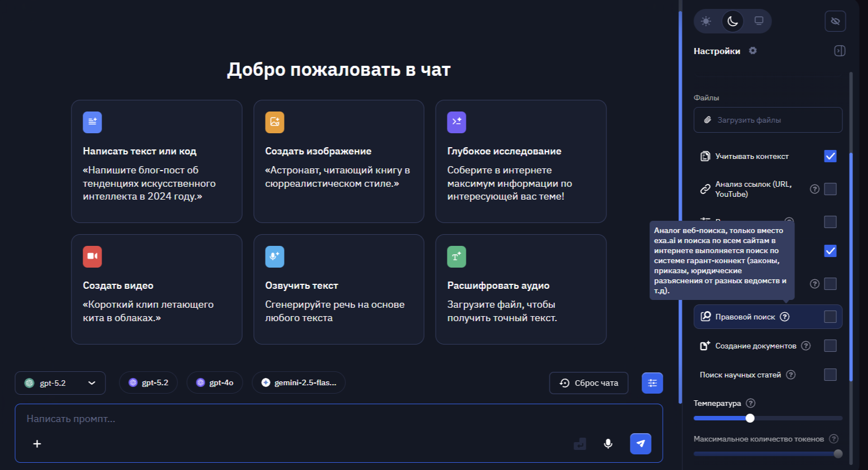Open the gemini-2.5-flash model selector
The height and width of the screenshot is (470, 868).
299,382
